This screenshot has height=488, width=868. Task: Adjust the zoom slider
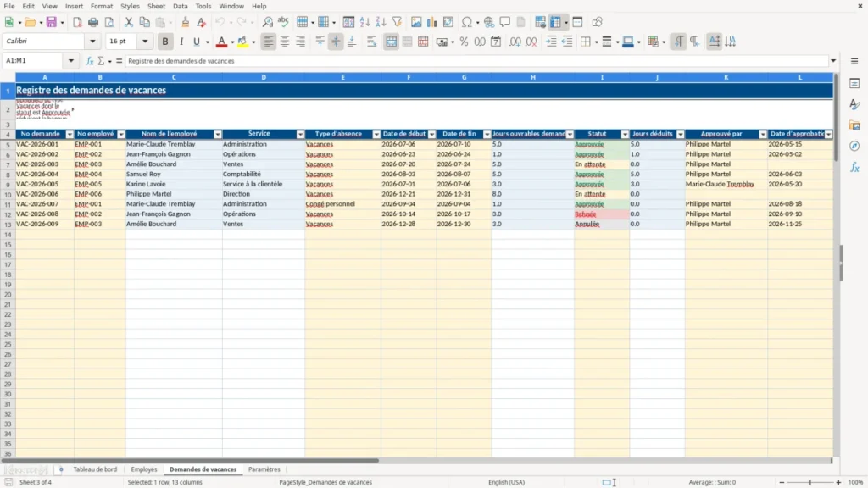[x=810, y=482]
